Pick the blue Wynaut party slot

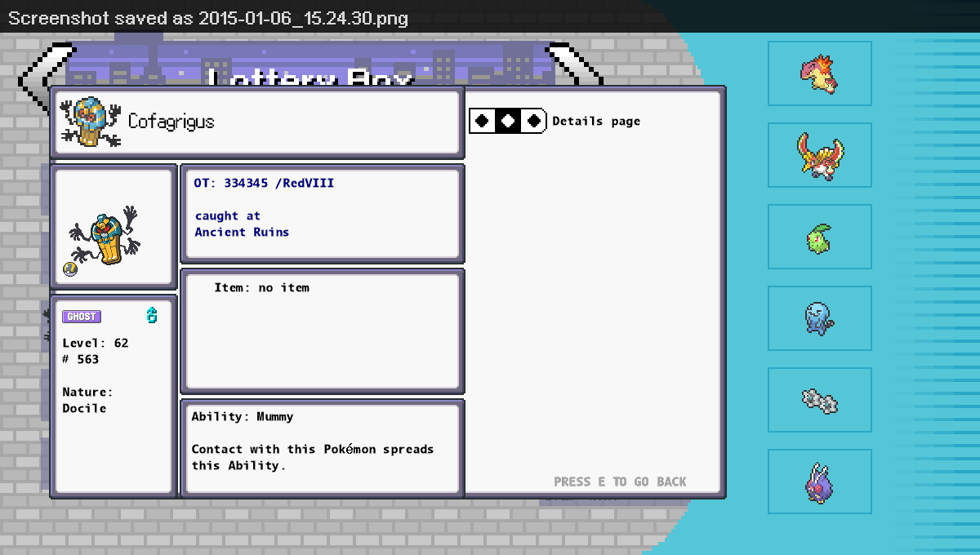click(819, 318)
